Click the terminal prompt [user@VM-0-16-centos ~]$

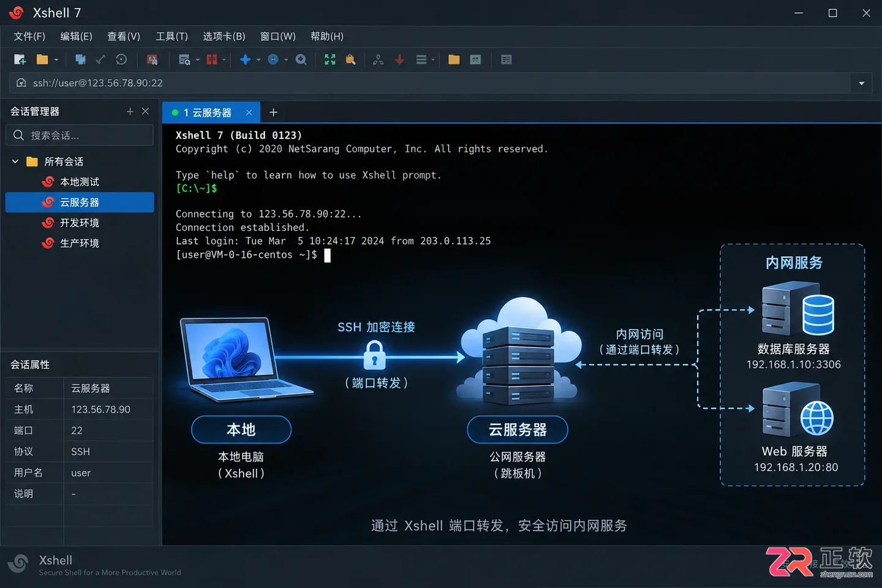246,255
